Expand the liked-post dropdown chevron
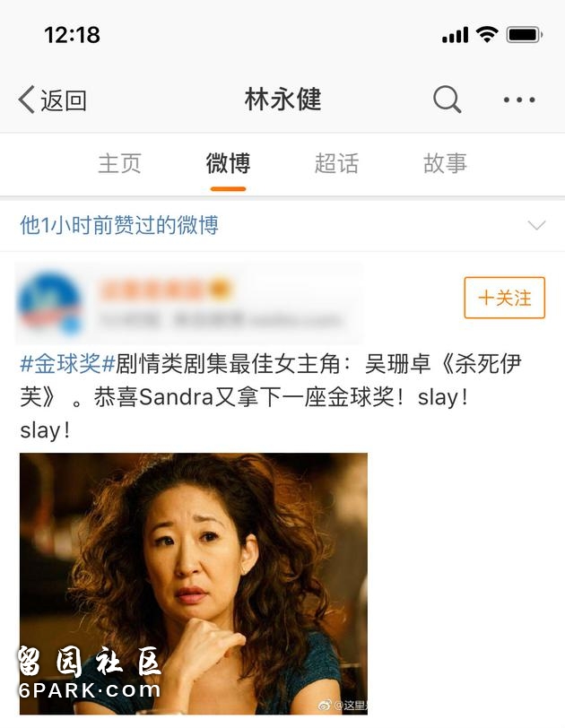Screen dimensions: 565x728 536,226
